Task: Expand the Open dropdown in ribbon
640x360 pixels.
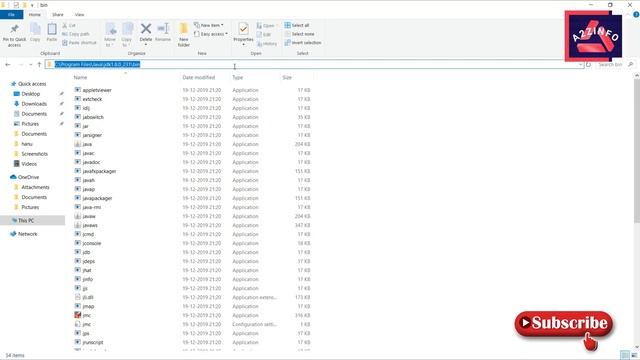Action: pyautogui.click(x=267, y=25)
